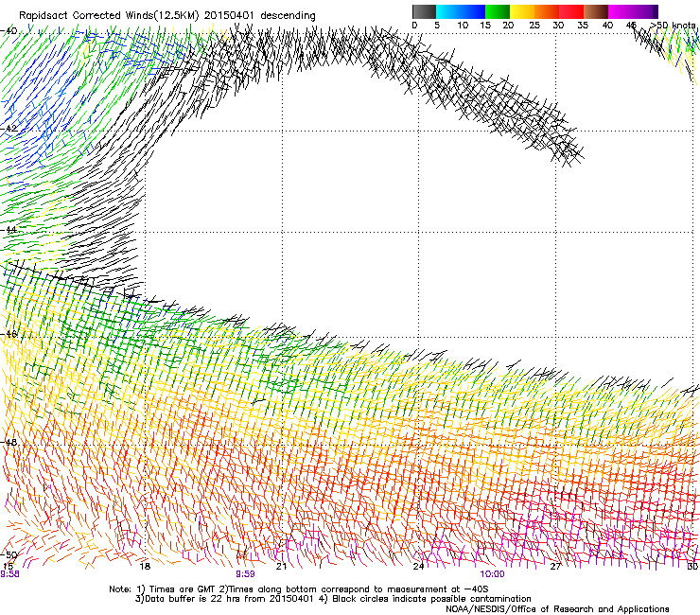The width and height of the screenshot is (700, 615).
Task: Click the purple time label '10:00'
Action: 492,574
